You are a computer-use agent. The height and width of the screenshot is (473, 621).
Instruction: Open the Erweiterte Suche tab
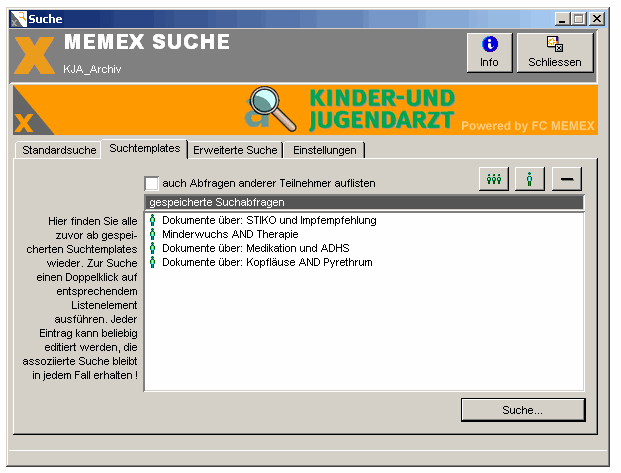[x=235, y=150]
